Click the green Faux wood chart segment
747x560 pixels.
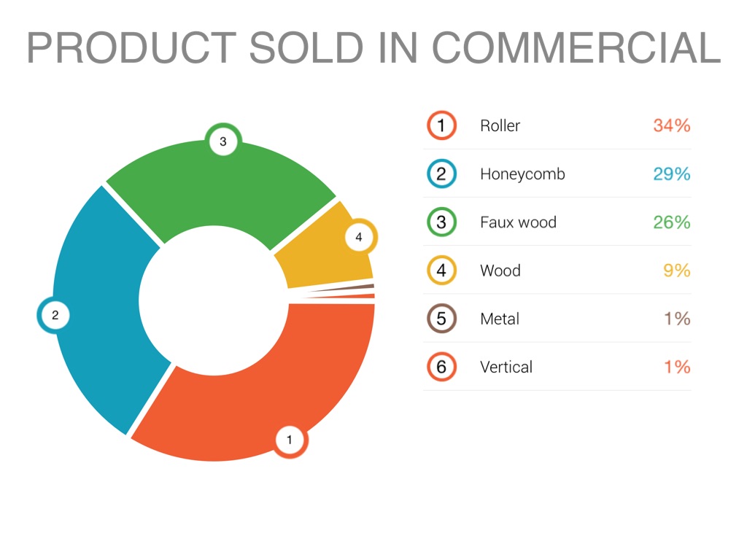pos(219,190)
